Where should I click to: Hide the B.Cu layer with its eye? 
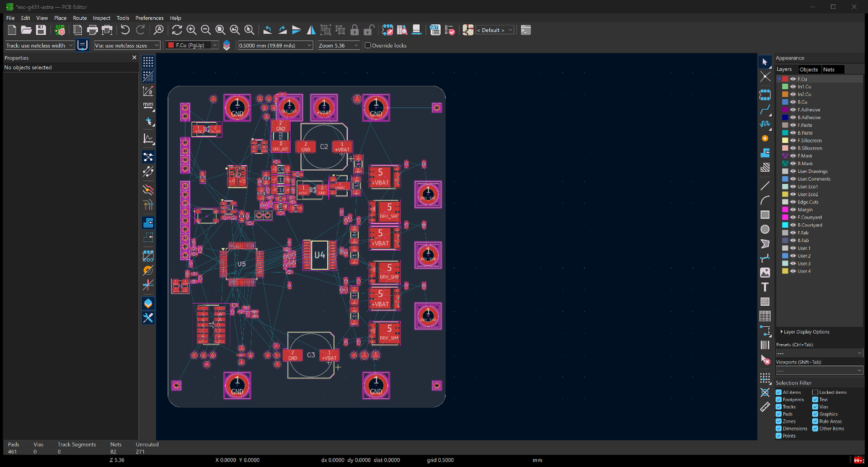point(793,102)
